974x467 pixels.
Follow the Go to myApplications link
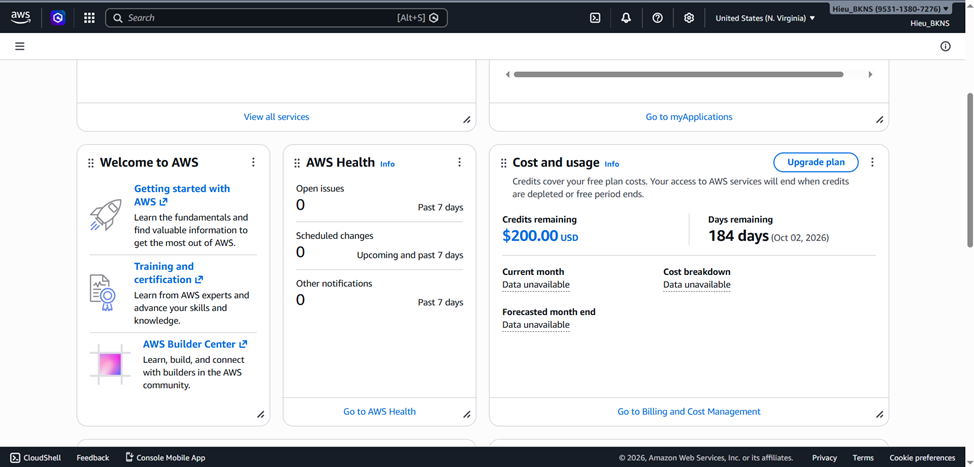[x=689, y=117]
